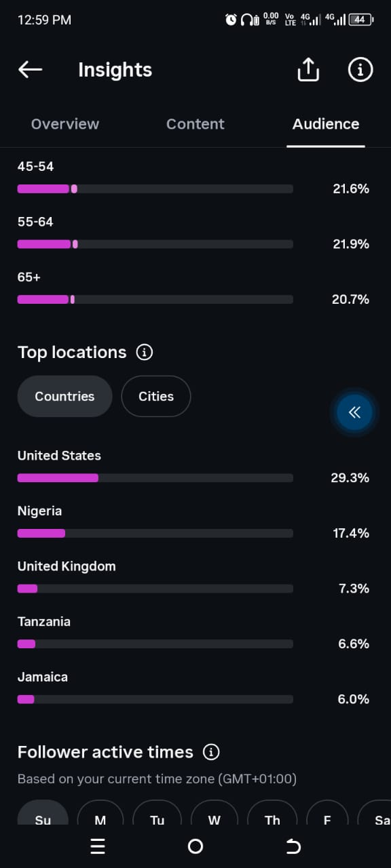Screen dimensions: 391x868
Task: Select the Countries location filter
Action: click(x=64, y=397)
